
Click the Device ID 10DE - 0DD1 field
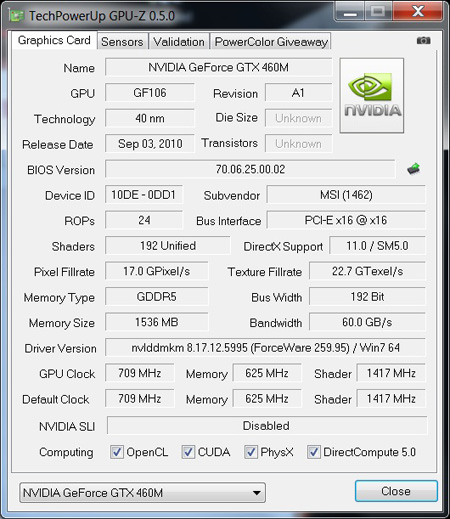pyautogui.click(x=144, y=195)
